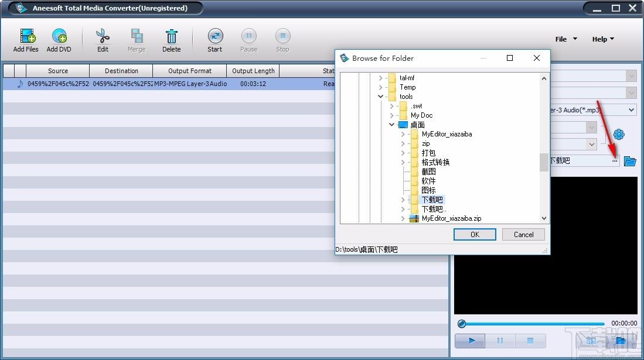Click the folder tree scrollbar thumb
The image size is (644, 360).
click(544, 163)
